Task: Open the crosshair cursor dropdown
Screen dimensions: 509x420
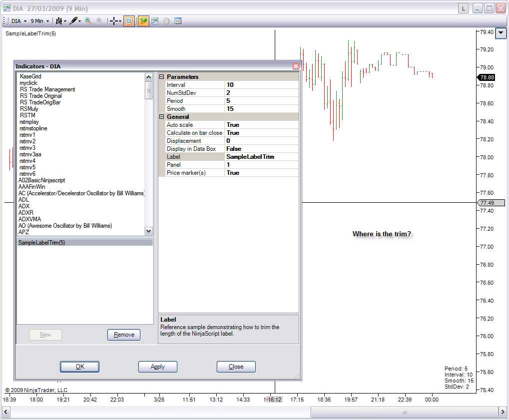Action: coord(115,21)
